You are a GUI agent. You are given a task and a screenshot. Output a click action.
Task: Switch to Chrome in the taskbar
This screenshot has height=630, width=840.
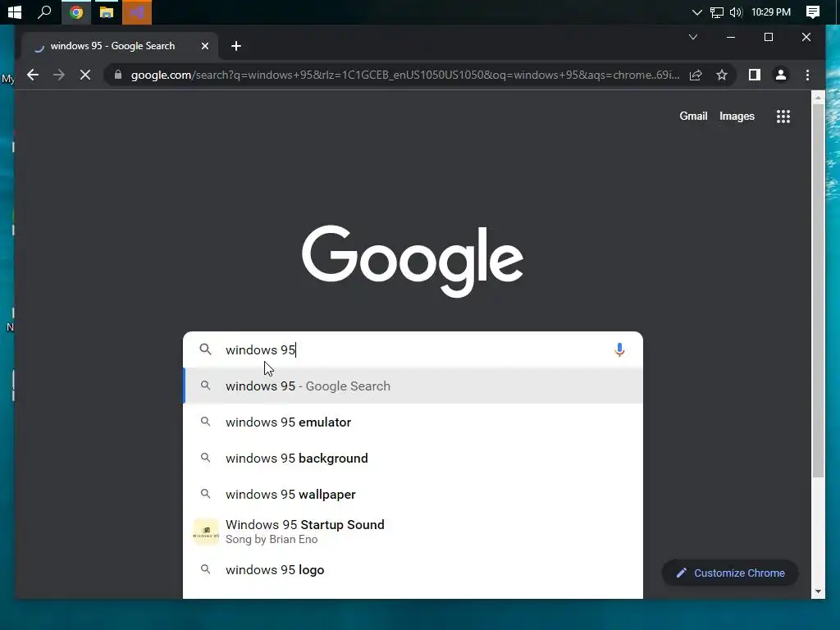[x=76, y=11]
